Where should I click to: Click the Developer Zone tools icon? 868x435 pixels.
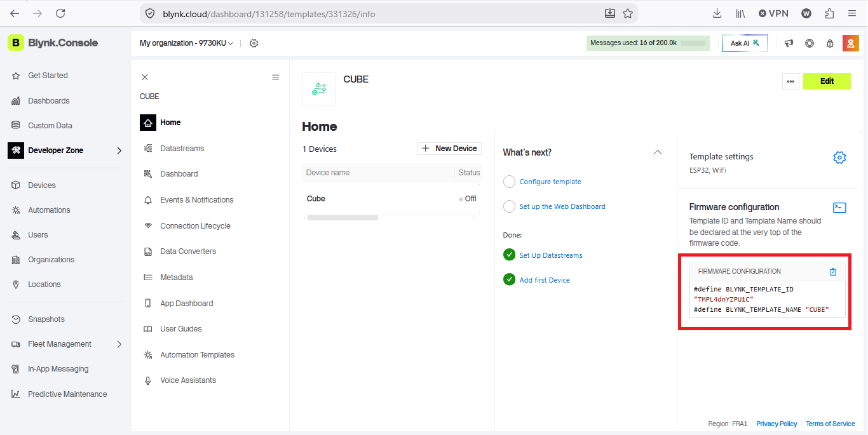16,151
